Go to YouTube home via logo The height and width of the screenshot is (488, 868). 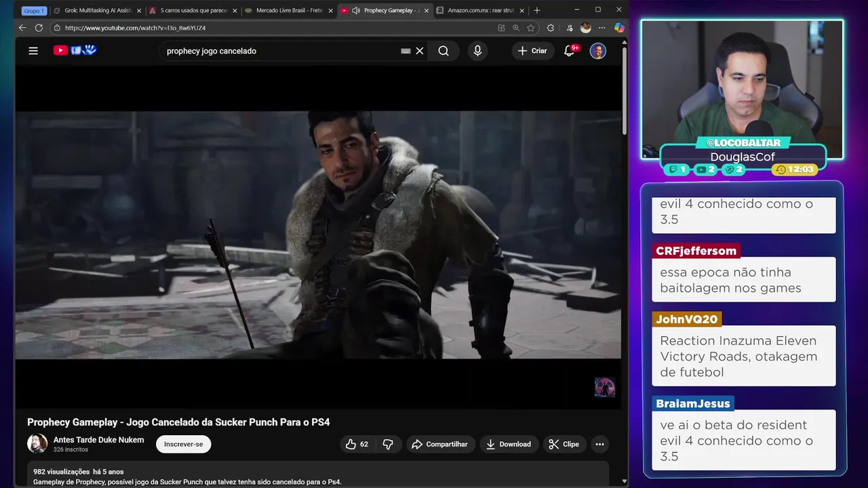(x=75, y=50)
